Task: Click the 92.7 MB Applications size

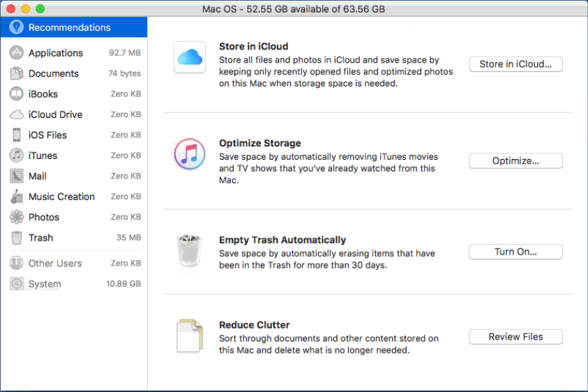Action: click(x=125, y=53)
